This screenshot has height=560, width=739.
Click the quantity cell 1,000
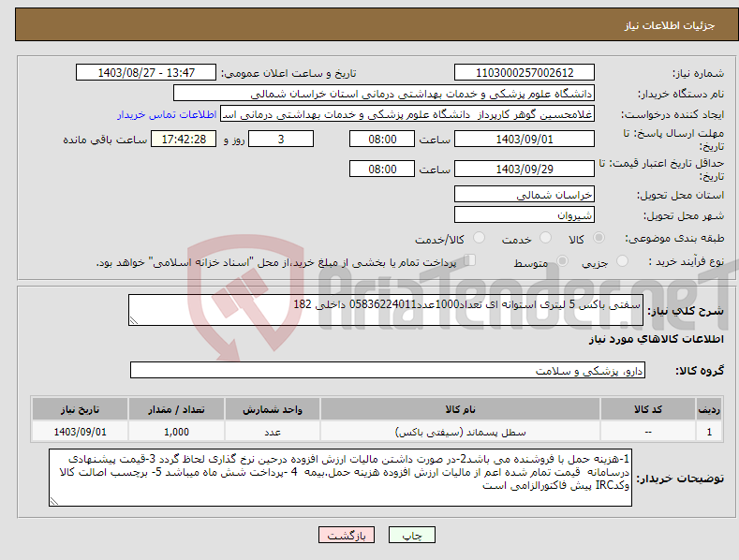coord(176,432)
